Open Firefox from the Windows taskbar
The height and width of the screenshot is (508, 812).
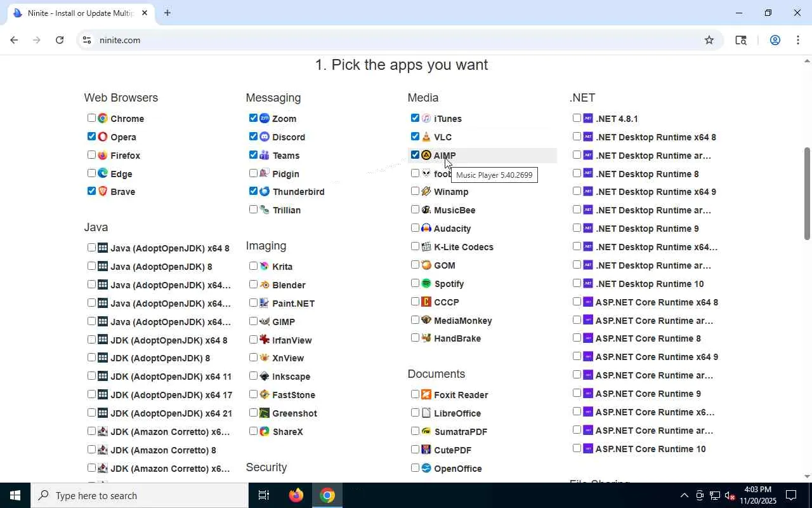click(x=296, y=495)
